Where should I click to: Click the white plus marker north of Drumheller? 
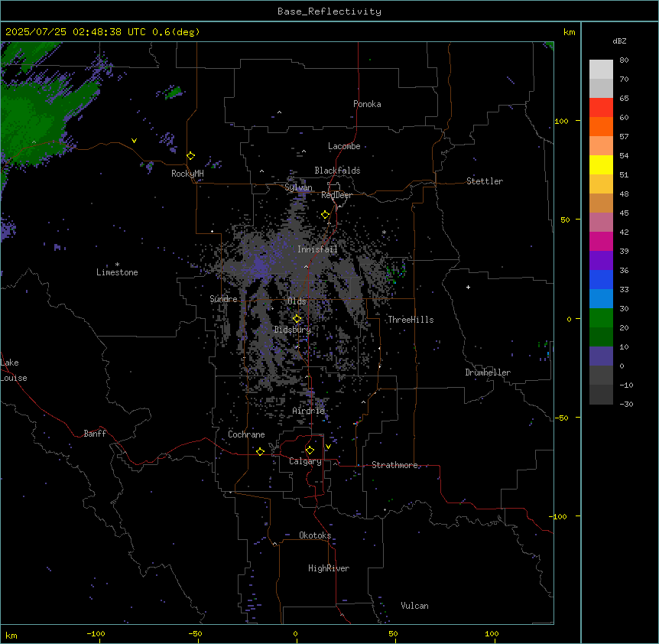(x=468, y=287)
